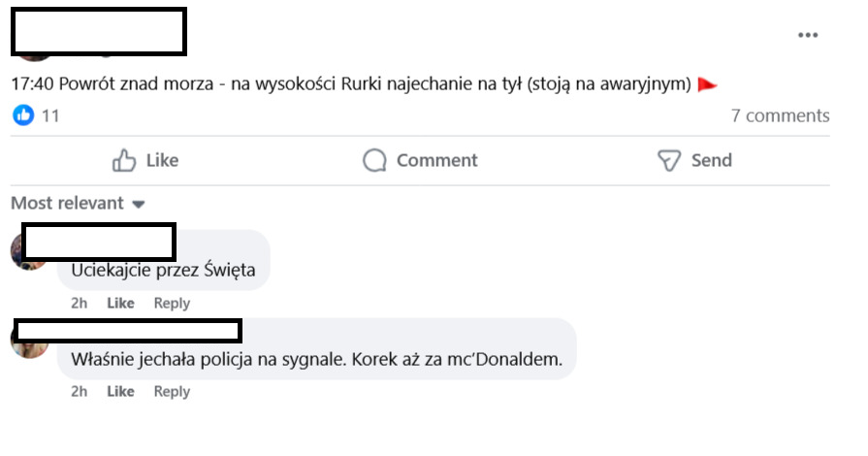Screen dimensions: 868x456
Task: Click the 2h timestamp under the police comment
Action: coord(79,391)
